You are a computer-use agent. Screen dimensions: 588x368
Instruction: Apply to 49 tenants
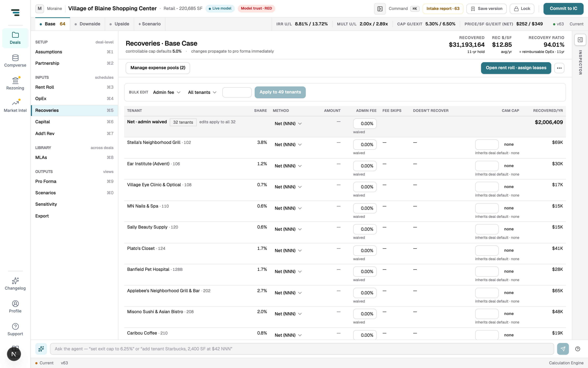click(x=280, y=92)
